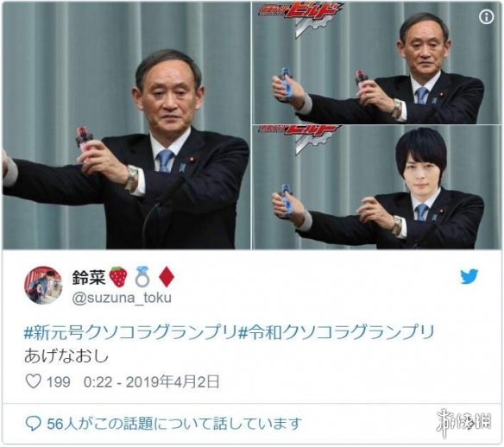Image resolution: width=504 pixels, height=447 pixels.
Task: Open hashtag #新元号クソコラグランプリ
Action: tap(131, 332)
